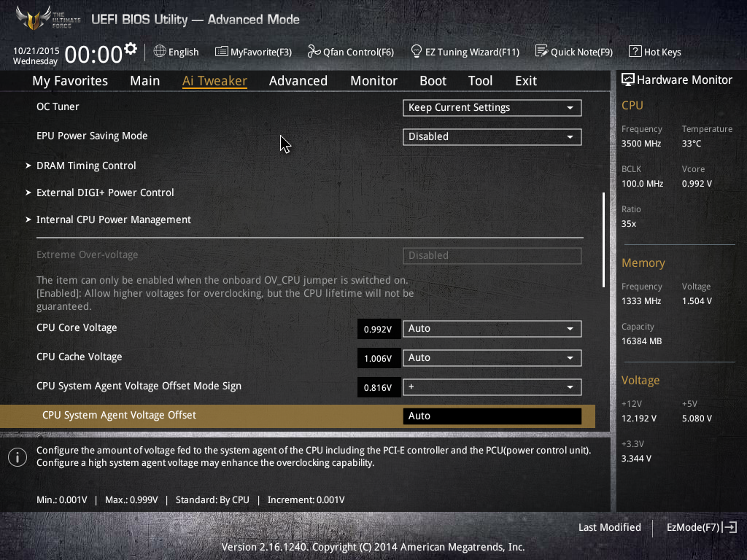The width and height of the screenshot is (747, 560).
Task: Open the CPU Cache Voltage dropdown
Action: click(x=492, y=357)
